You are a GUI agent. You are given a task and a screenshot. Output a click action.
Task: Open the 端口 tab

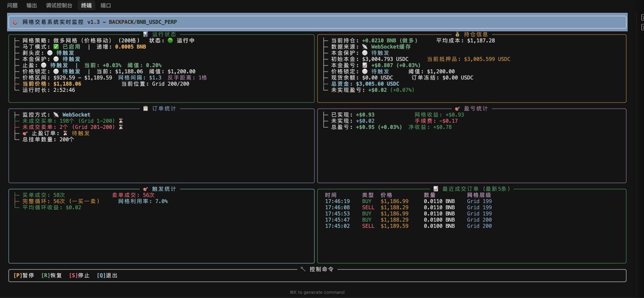(x=106, y=5)
